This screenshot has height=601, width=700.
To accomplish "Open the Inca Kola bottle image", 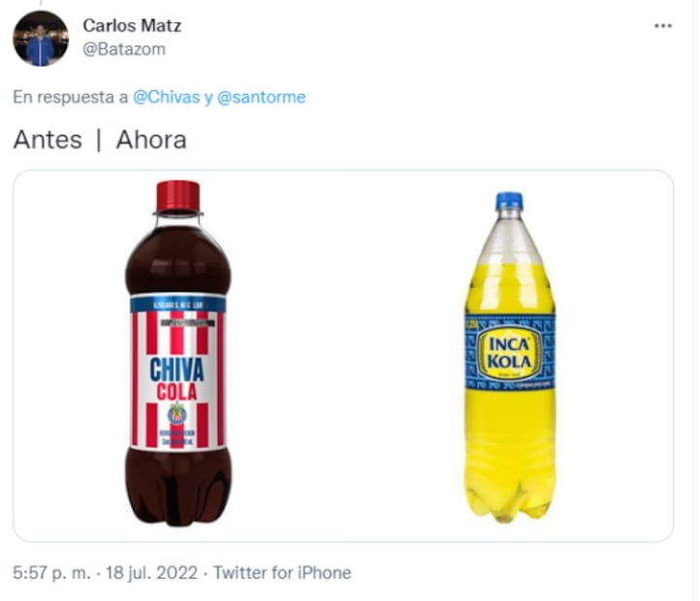I will (509, 357).
